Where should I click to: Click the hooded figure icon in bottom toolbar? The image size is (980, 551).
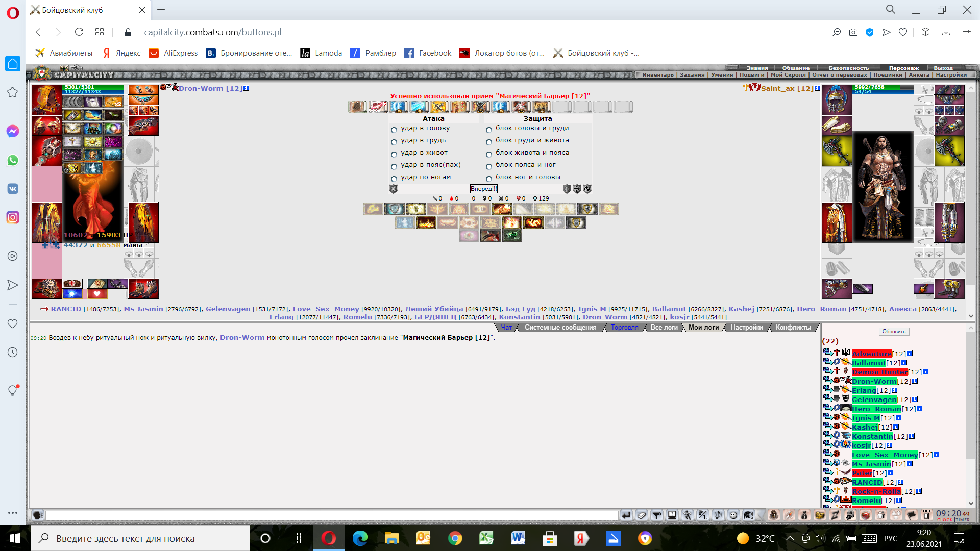(773, 515)
